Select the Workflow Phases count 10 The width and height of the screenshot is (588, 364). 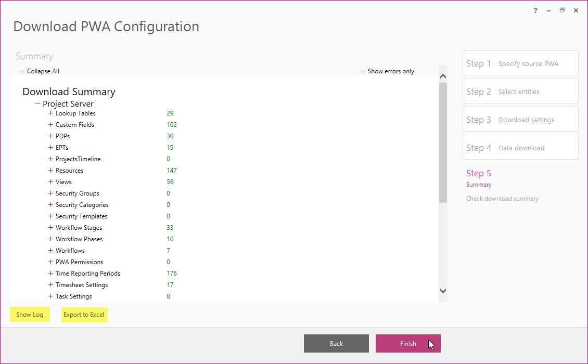(x=170, y=239)
